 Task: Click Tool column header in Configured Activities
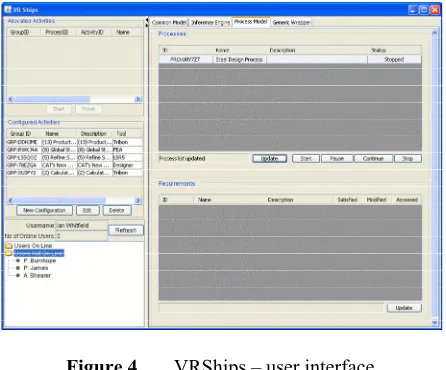[127, 133]
